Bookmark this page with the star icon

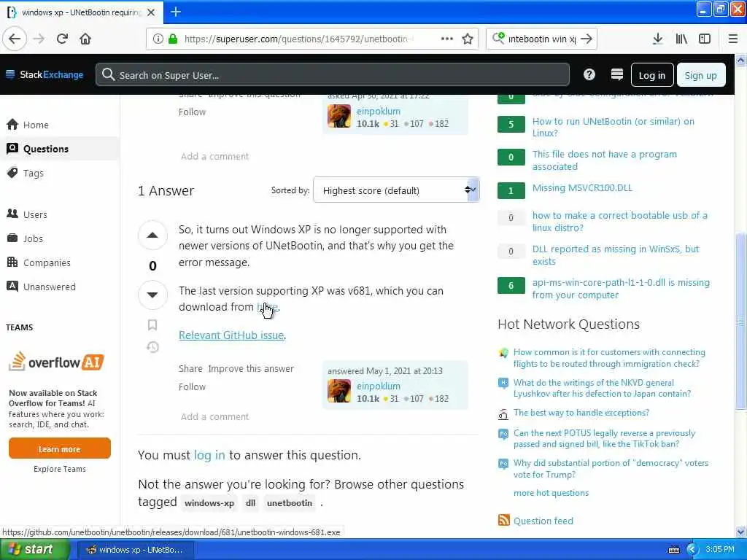point(468,39)
